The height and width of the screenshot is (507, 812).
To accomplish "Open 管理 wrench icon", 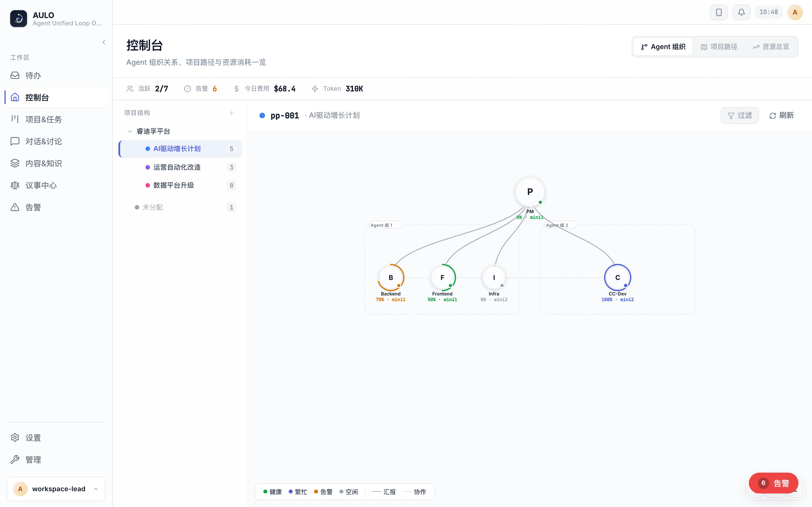I will [x=15, y=459].
